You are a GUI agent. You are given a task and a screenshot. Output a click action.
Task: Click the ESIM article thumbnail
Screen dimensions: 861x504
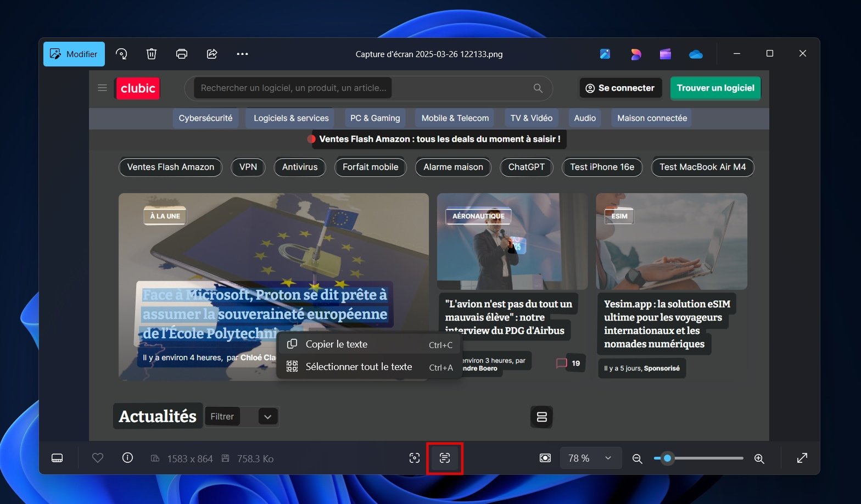tap(672, 242)
